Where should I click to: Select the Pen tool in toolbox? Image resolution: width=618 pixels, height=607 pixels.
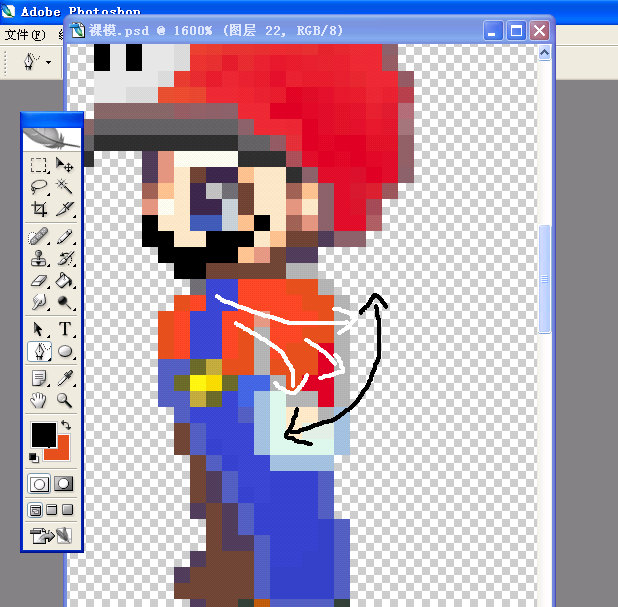[39, 351]
